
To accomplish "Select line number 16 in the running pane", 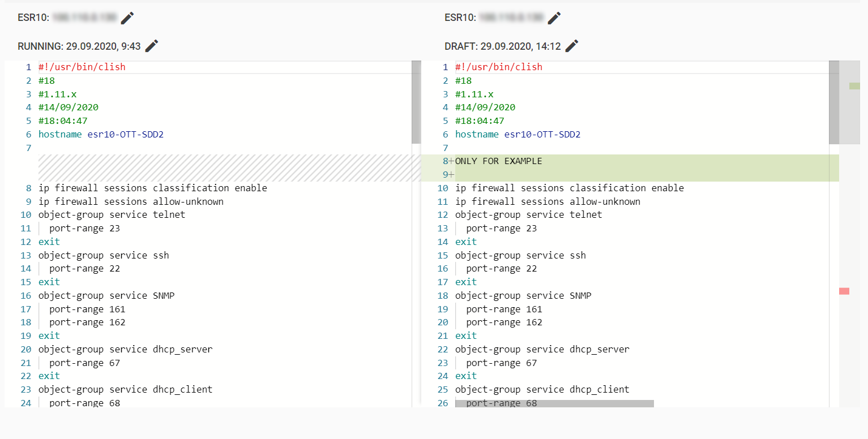I will point(26,296).
